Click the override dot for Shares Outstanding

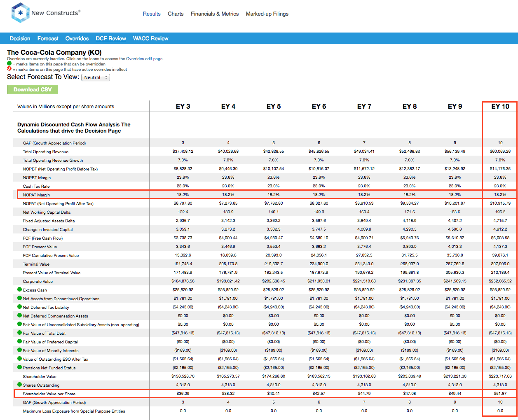[19, 385]
